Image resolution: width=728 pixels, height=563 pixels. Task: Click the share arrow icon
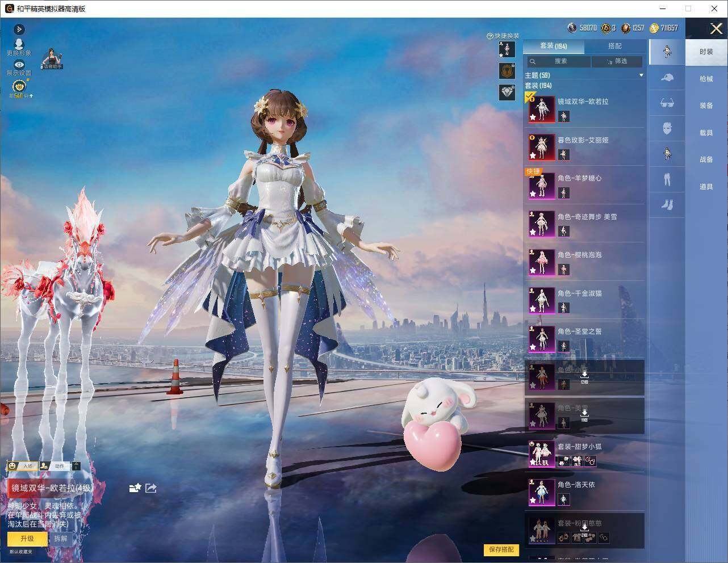point(151,488)
